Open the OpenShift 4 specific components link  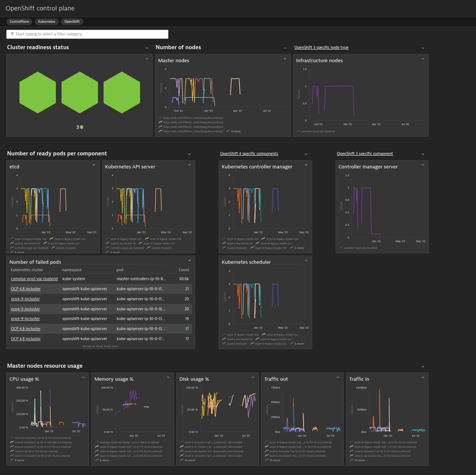click(x=249, y=153)
